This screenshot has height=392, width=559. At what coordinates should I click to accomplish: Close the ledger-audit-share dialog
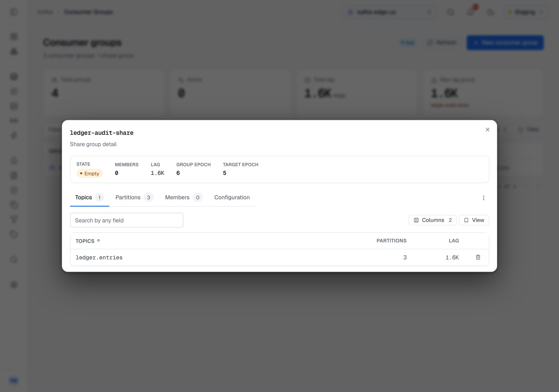(x=487, y=130)
